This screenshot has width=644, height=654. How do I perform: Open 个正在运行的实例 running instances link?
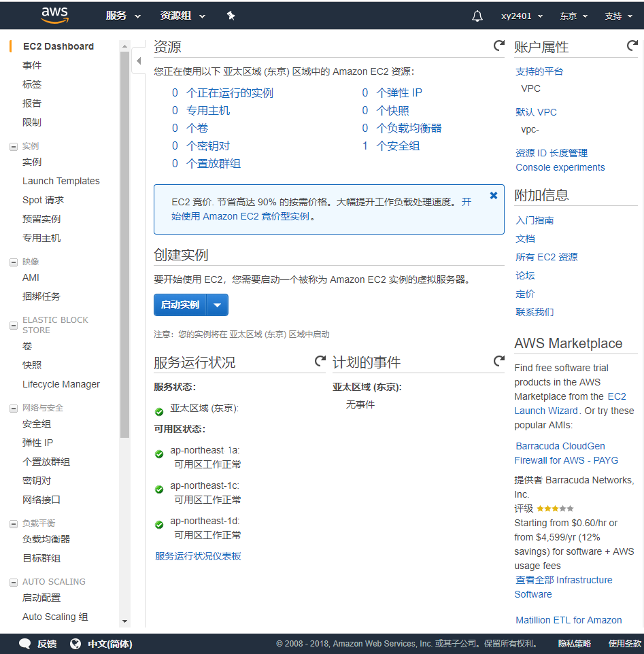230,92
